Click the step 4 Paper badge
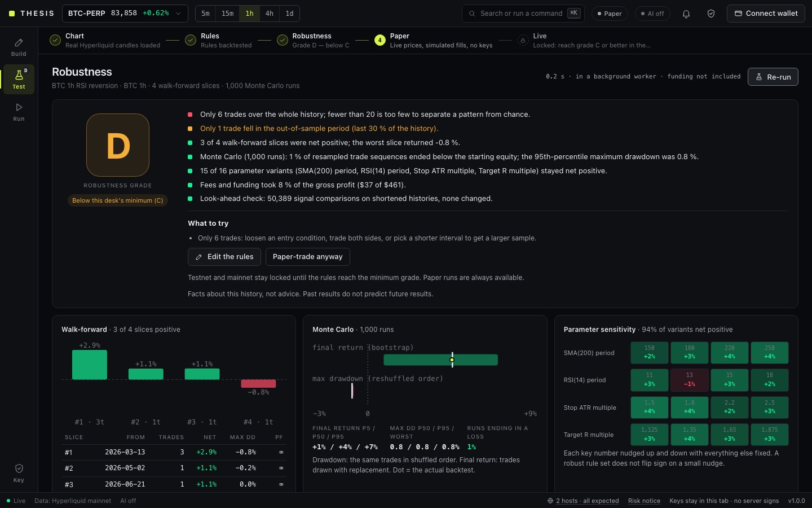 click(x=380, y=40)
